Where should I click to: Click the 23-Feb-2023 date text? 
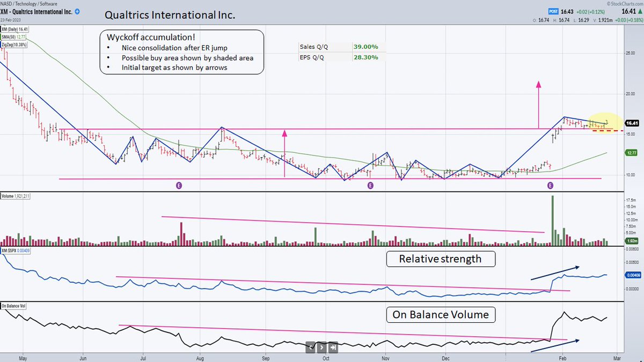click(x=11, y=19)
